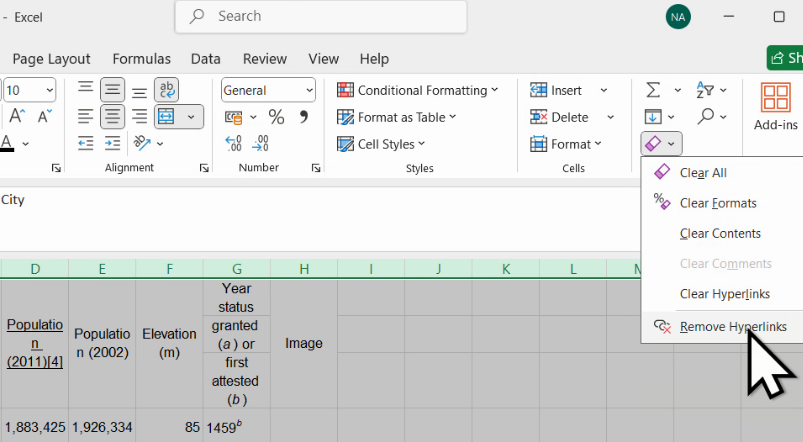Toggle Middle Align vertical alignment

112,90
